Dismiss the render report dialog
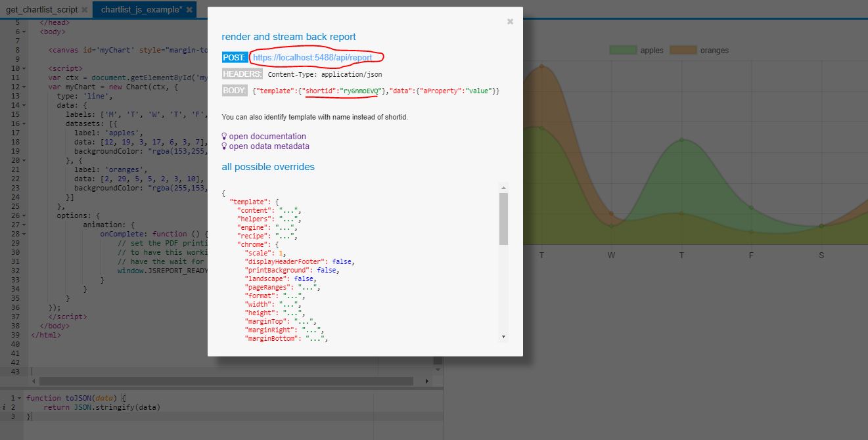This screenshot has width=868, height=440. [x=510, y=21]
